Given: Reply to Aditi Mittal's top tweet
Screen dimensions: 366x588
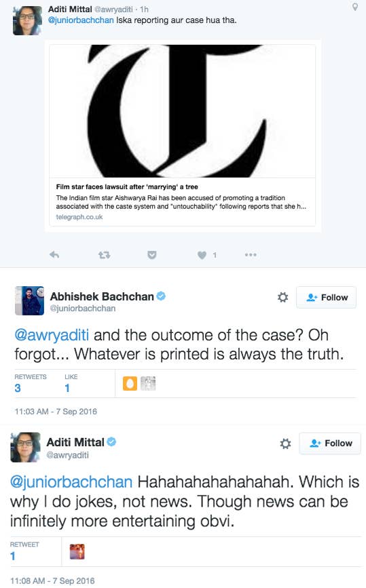Looking at the screenshot, I should coord(54,255).
